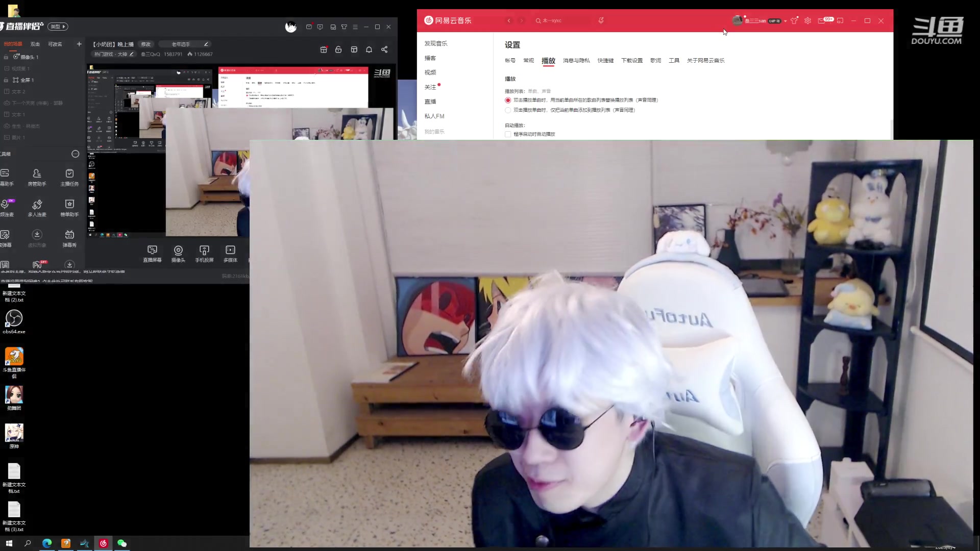The height and width of the screenshot is (551, 980).
Task: Select first radio option replacing playlist
Action: tap(508, 101)
